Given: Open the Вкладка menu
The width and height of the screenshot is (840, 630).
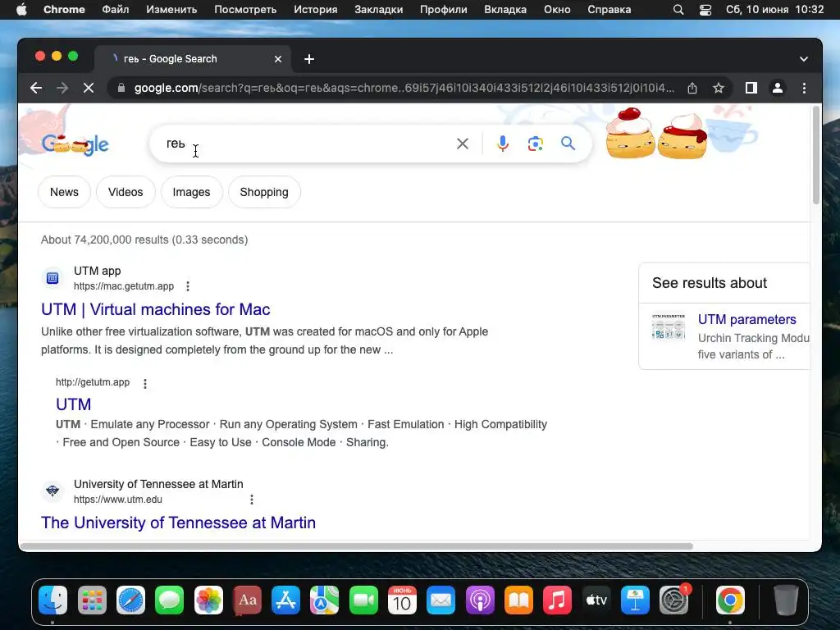Looking at the screenshot, I should 505,10.
